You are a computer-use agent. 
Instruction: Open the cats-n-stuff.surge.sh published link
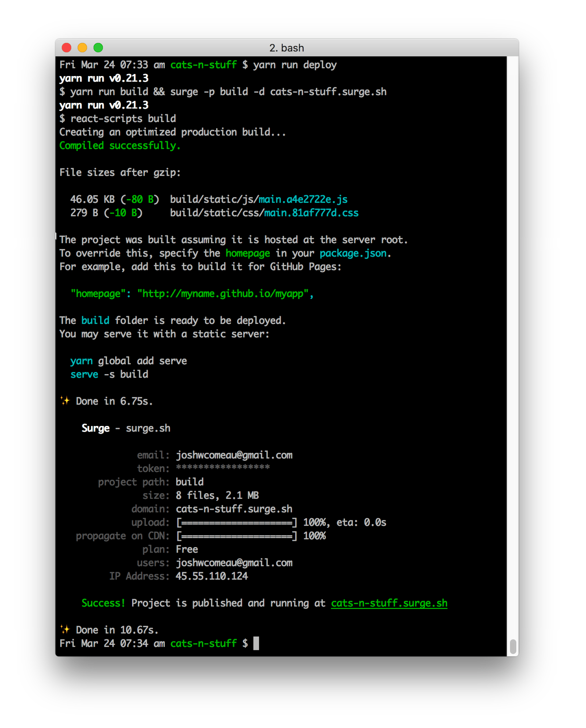click(x=389, y=603)
